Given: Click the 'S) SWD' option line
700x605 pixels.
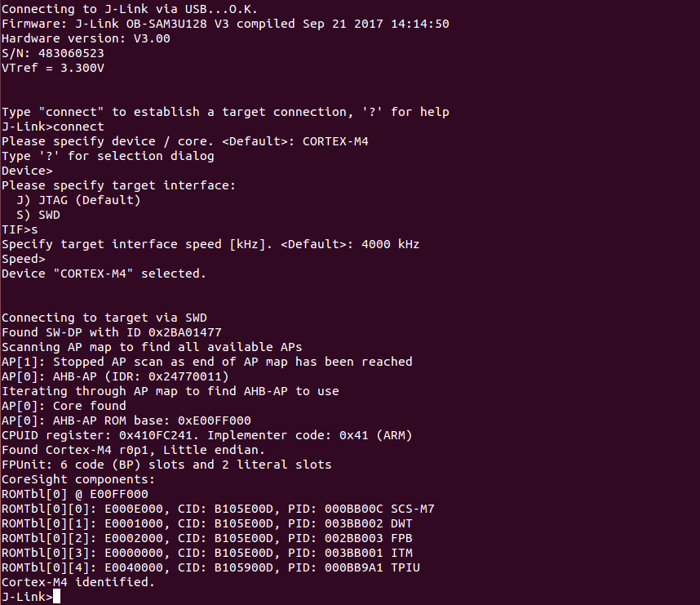Looking at the screenshot, I should tap(38, 215).
